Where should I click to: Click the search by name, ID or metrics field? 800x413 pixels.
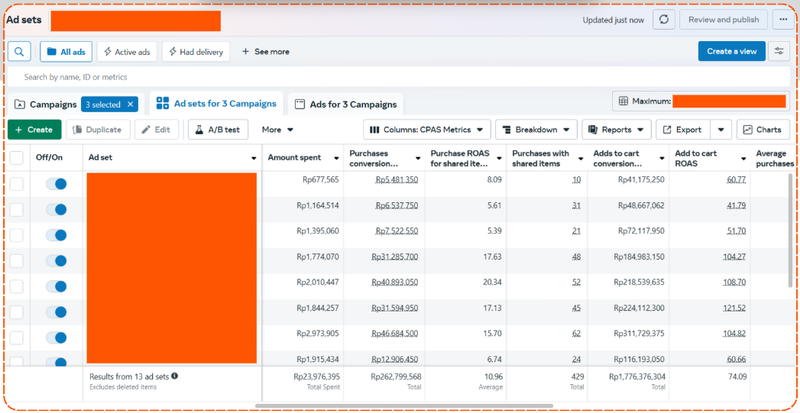[x=398, y=77]
